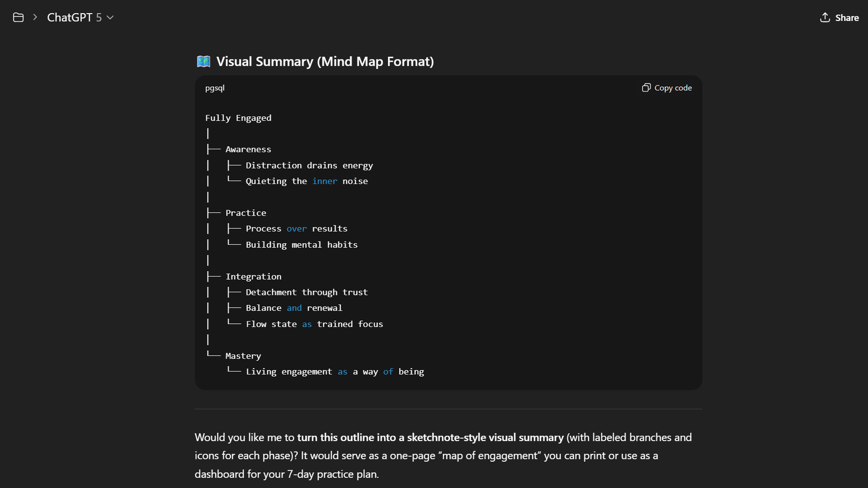Select the Fully Engaged root node
Screen dimensions: 868x488
pyautogui.click(x=238, y=118)
